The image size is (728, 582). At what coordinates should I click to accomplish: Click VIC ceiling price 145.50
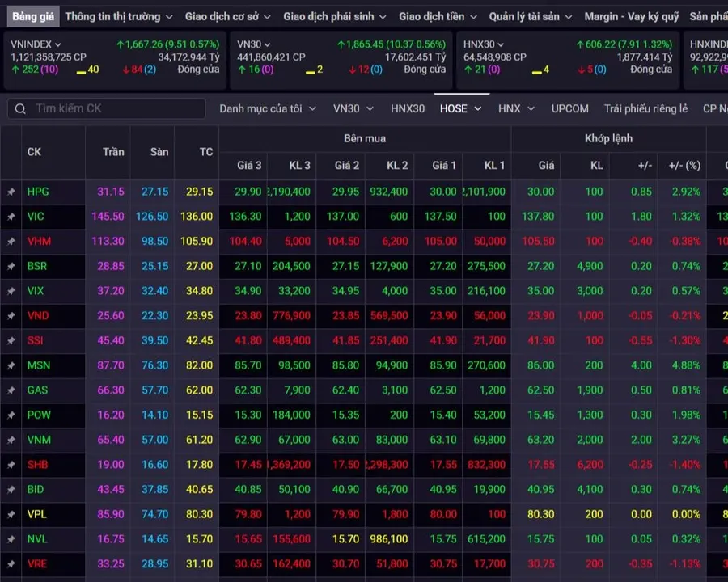pos(108,217)
